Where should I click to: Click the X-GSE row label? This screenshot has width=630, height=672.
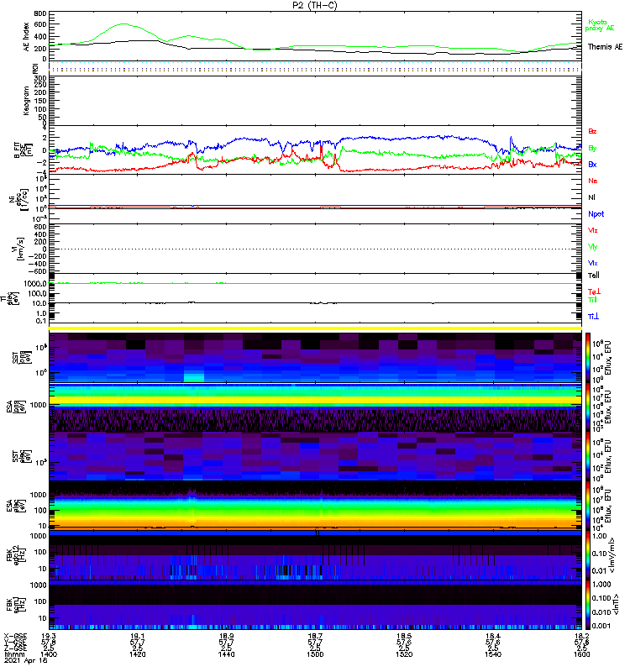click(x=15, y=636)
